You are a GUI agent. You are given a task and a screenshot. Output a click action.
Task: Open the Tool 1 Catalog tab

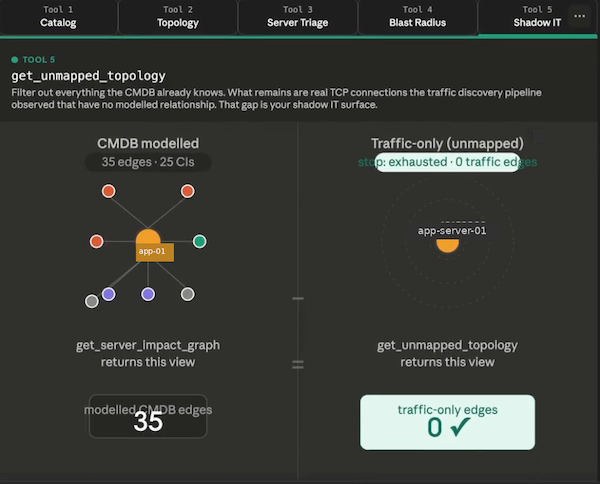coord(58,16)
